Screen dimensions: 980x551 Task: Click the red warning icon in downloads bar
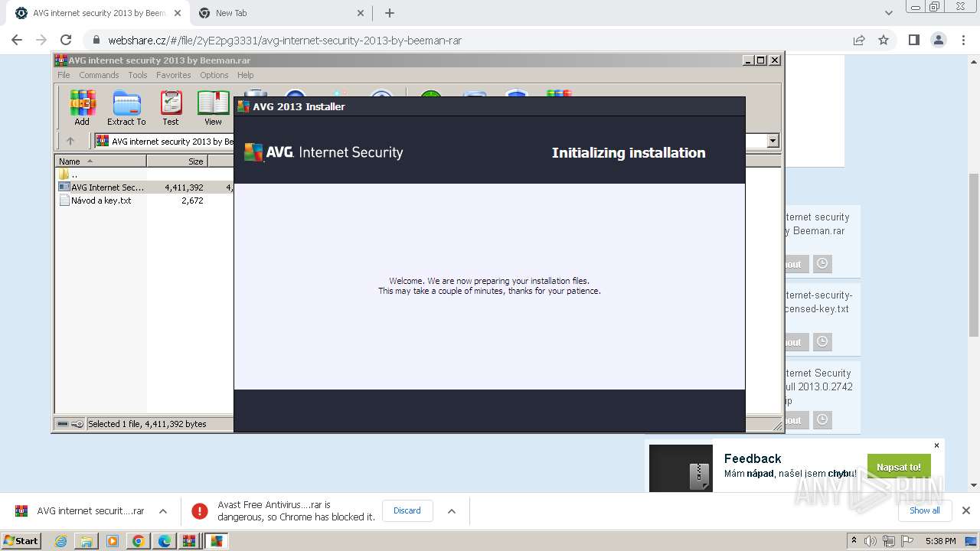[199, 510]
